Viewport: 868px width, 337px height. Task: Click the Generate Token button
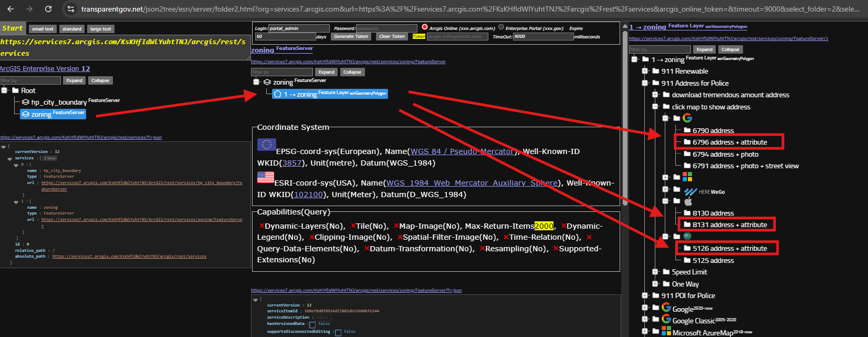tap(351, 36)
